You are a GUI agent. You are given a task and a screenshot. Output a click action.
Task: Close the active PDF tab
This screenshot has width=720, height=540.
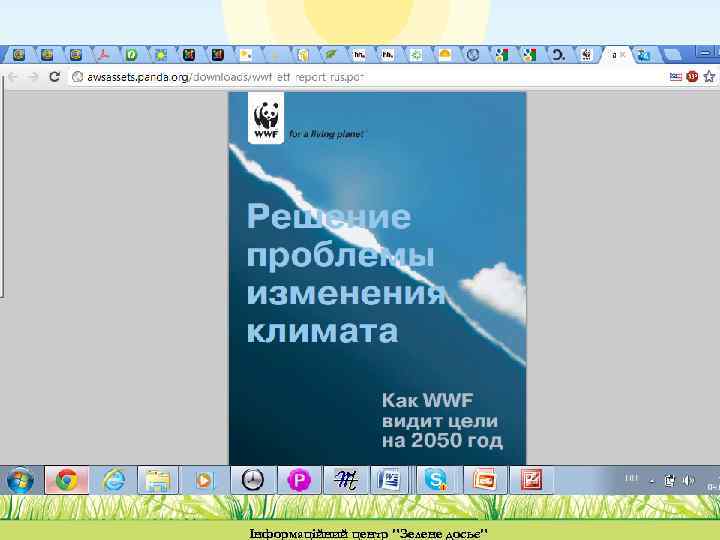(x=623, y=55)
